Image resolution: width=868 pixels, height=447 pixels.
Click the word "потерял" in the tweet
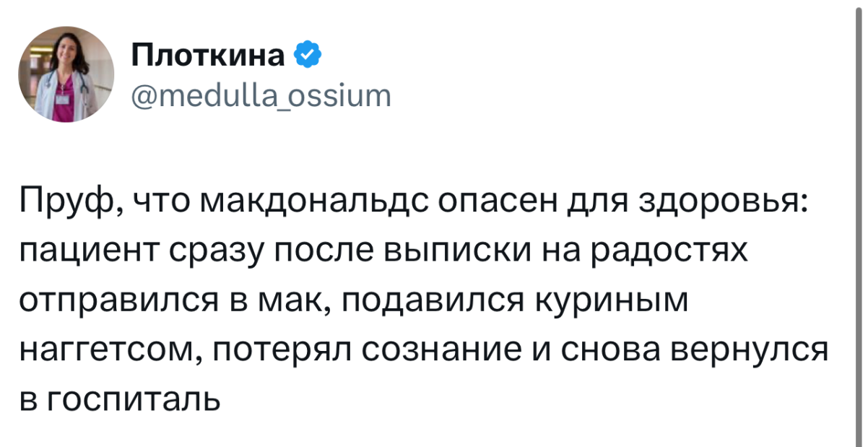pos(282,350)
